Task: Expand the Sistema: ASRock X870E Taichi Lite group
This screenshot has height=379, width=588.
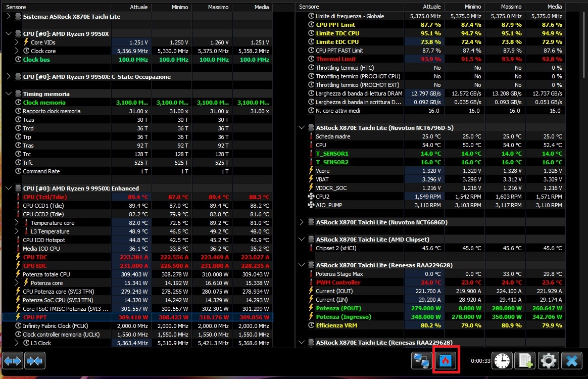Action: pyautogui.click(x=9, y=16)
